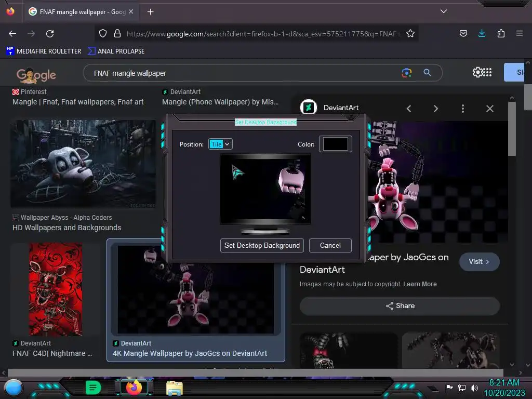
Task: Click the page horizontal scrollbar
Action: click(x=255, y=373)
